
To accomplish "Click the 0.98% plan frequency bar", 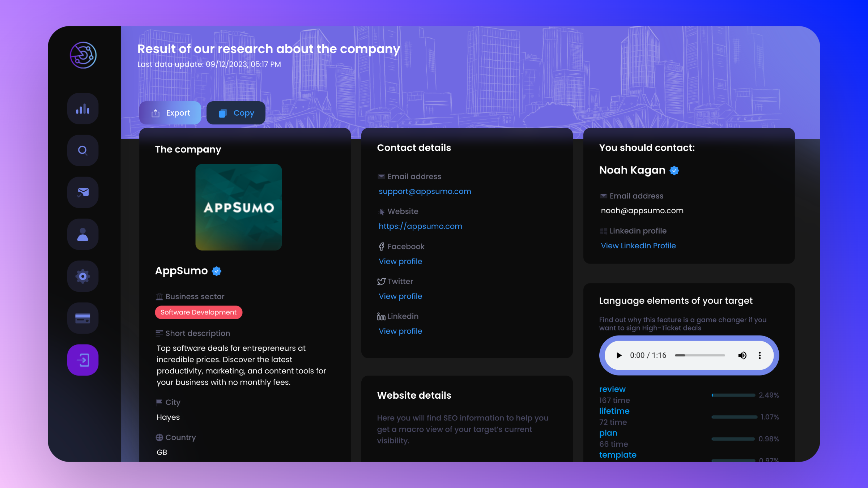I will pos(733,439).
